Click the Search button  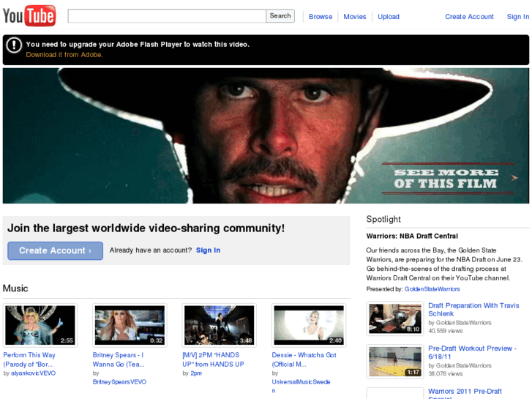280,16
